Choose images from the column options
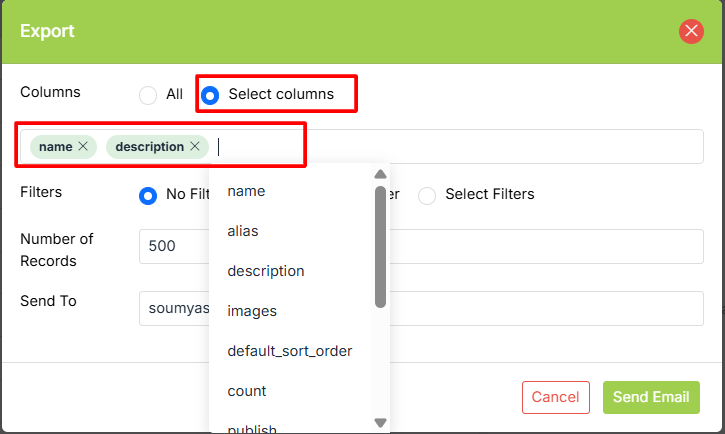Screen dimensions: 725x434 pos(252,311)
